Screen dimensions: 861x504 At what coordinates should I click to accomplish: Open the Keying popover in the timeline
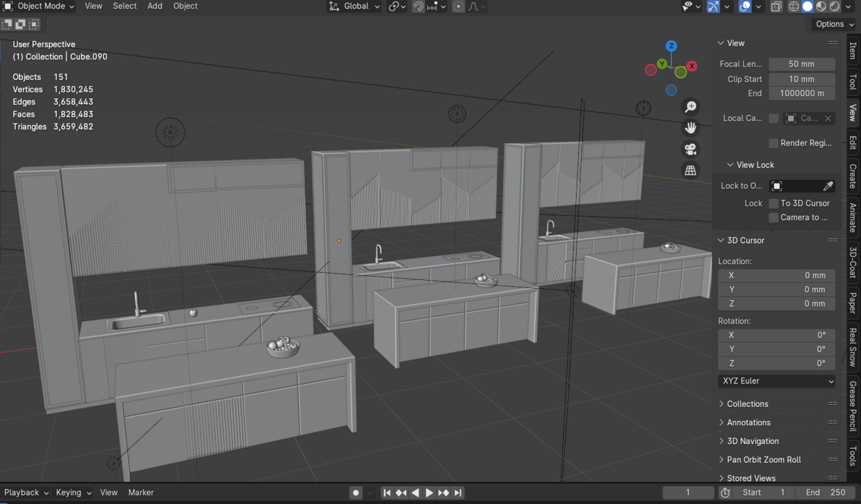coord(73,493)
